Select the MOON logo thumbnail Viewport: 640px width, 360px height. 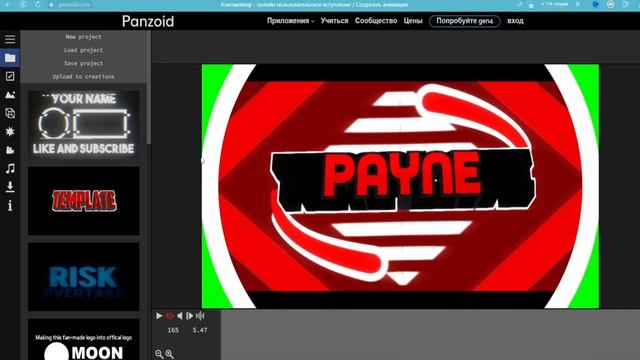(x=84, y=340)
